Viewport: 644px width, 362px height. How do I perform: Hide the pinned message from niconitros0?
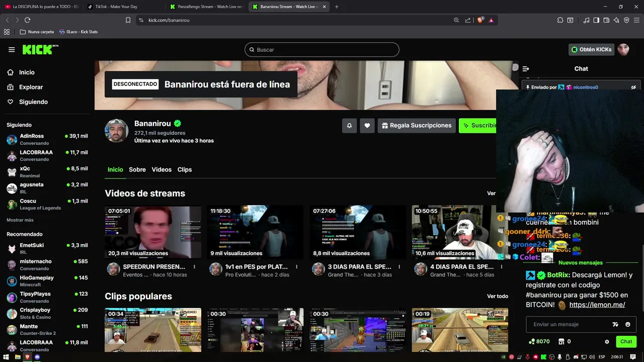(633, 87)
